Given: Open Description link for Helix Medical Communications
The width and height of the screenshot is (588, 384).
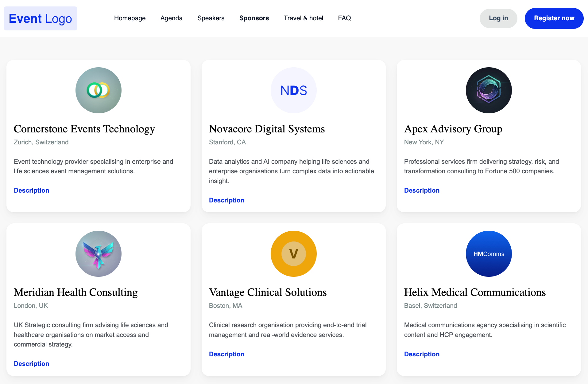Looking at the screenshot, I should (422, 354).
